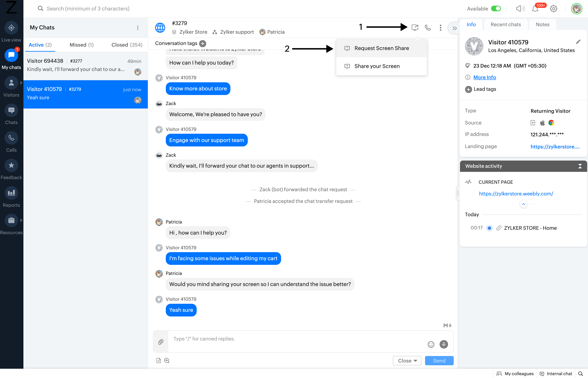Open the emoji picker in message box
Screen dimensions: 588x378
431,344
